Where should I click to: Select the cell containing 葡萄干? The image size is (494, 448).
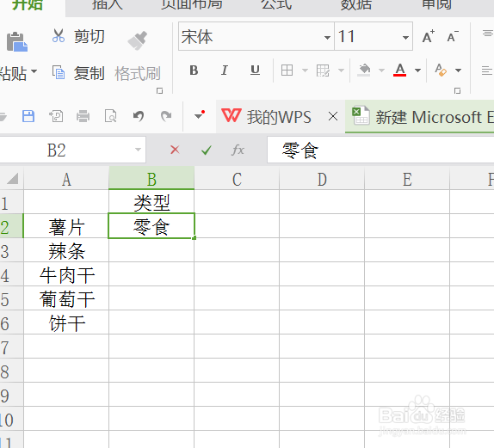point(66,298)
